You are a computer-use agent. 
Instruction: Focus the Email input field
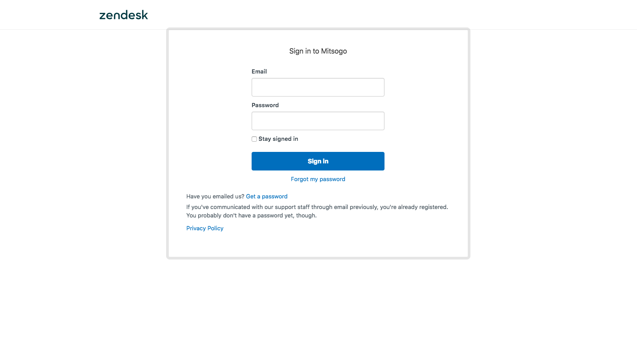318,87
